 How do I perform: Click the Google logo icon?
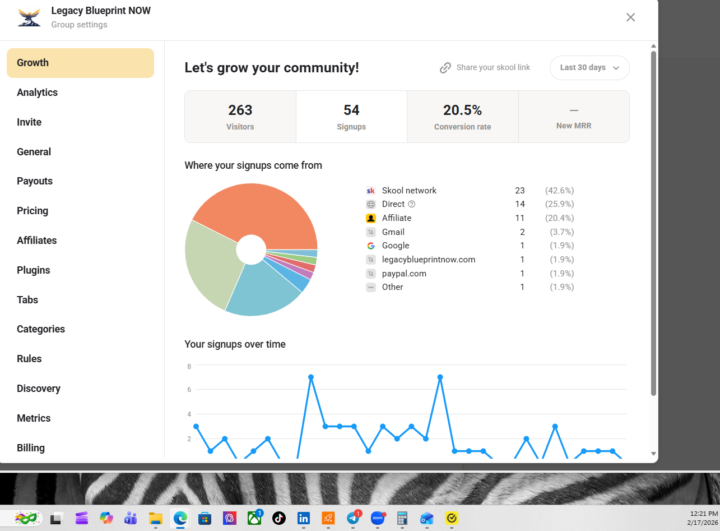pos(371,246)
